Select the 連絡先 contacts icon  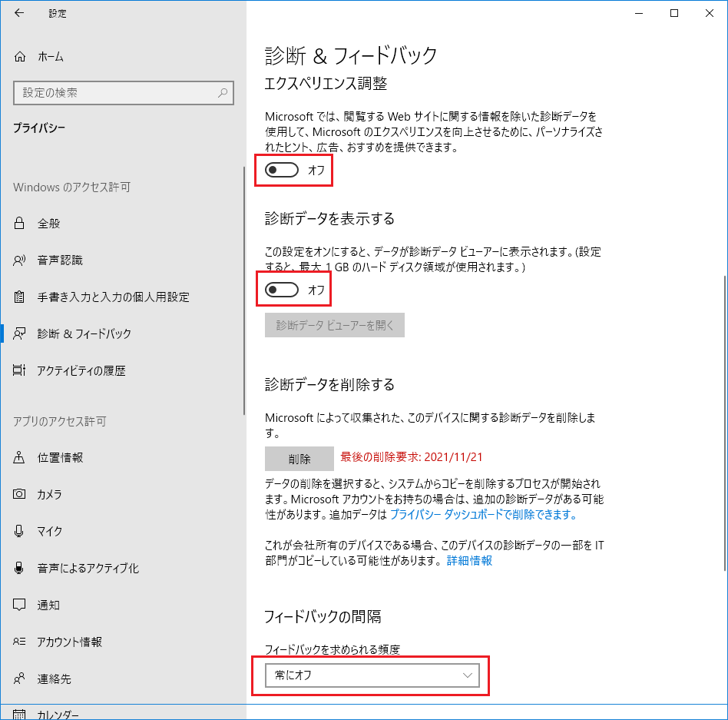[19, 679]
